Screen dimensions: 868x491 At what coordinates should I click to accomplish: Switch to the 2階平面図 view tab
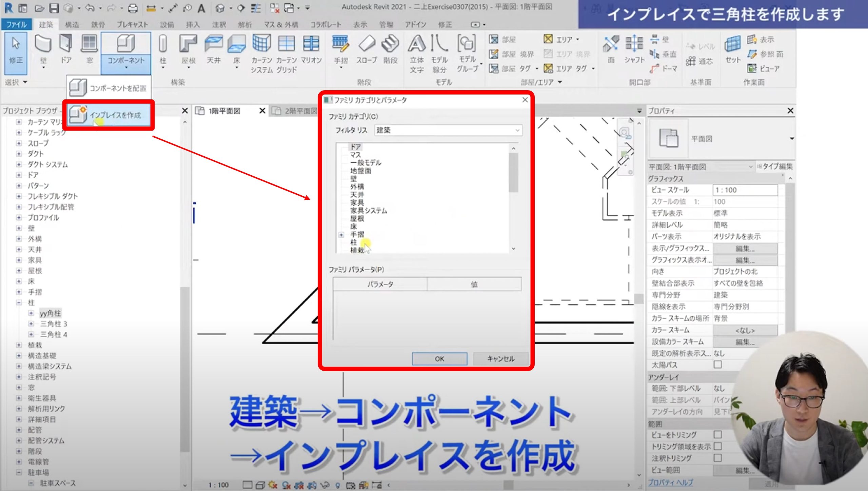pos(296,111)
